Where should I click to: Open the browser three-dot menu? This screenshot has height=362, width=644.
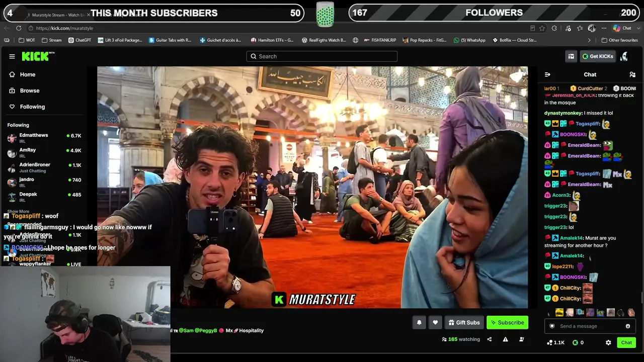604,28
